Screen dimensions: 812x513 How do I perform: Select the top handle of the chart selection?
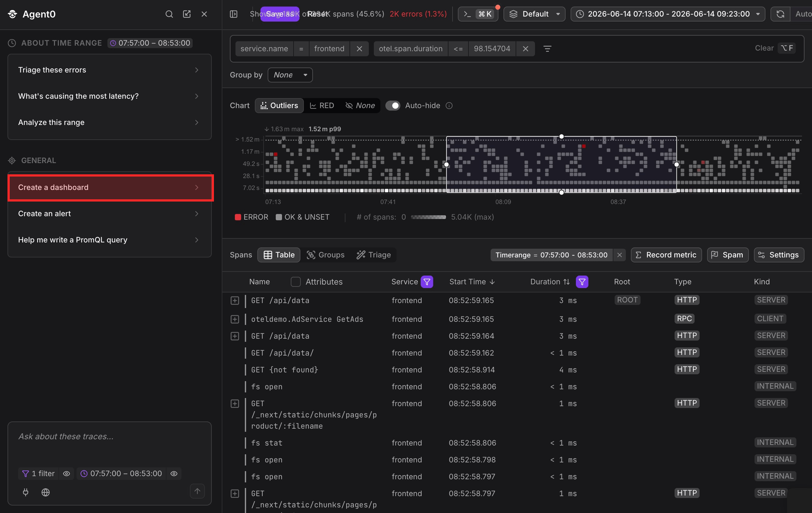[561, 137]
